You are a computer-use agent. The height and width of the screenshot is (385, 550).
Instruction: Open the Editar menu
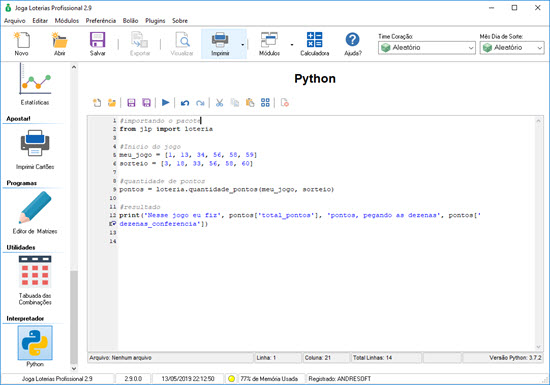coord(40,21)
